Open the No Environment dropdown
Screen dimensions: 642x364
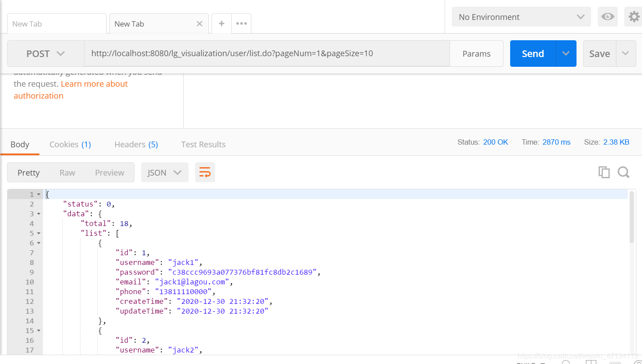(x=521, y=17)
